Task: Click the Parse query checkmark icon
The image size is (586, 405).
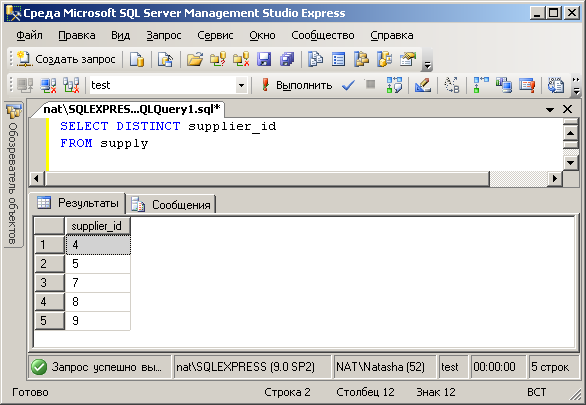Action: point(348,86)
